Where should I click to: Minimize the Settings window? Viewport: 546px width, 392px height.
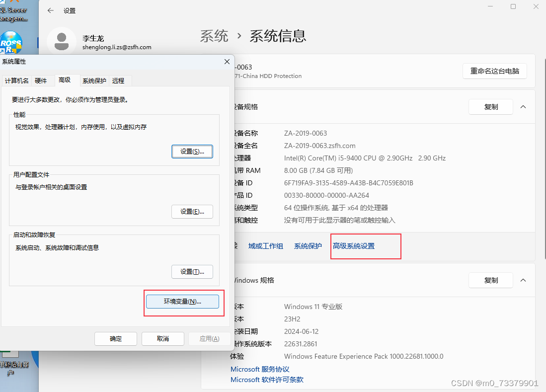click(490, 6)
